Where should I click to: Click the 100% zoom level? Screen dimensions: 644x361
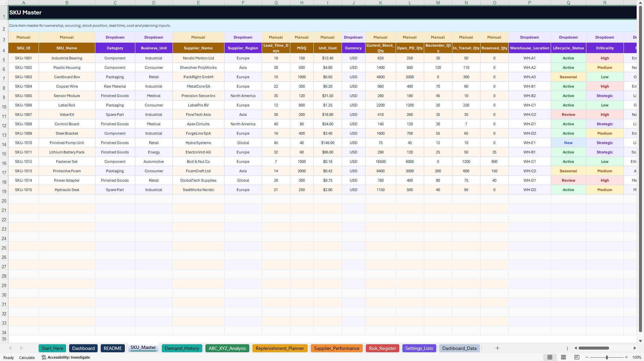click(637, 358)
